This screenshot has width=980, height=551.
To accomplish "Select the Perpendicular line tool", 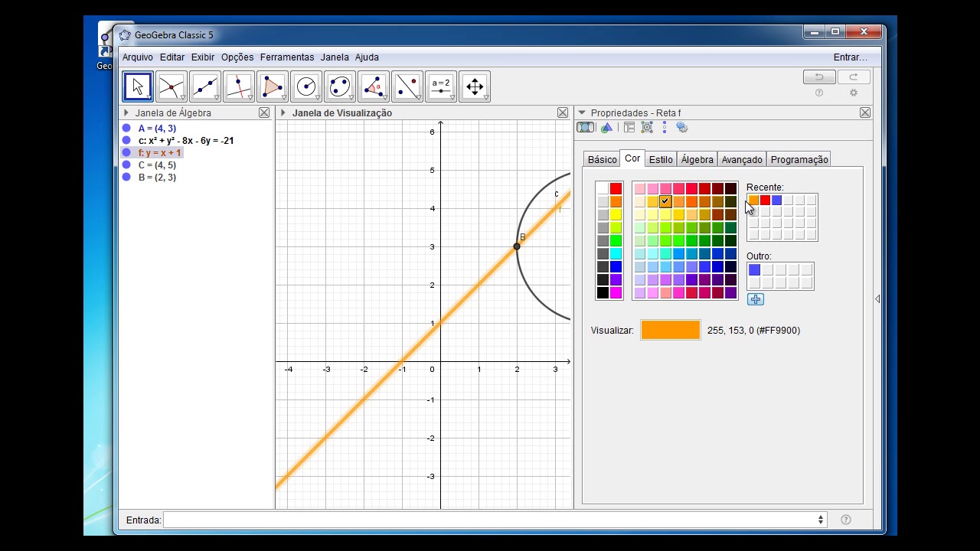I will click(239, 86).
